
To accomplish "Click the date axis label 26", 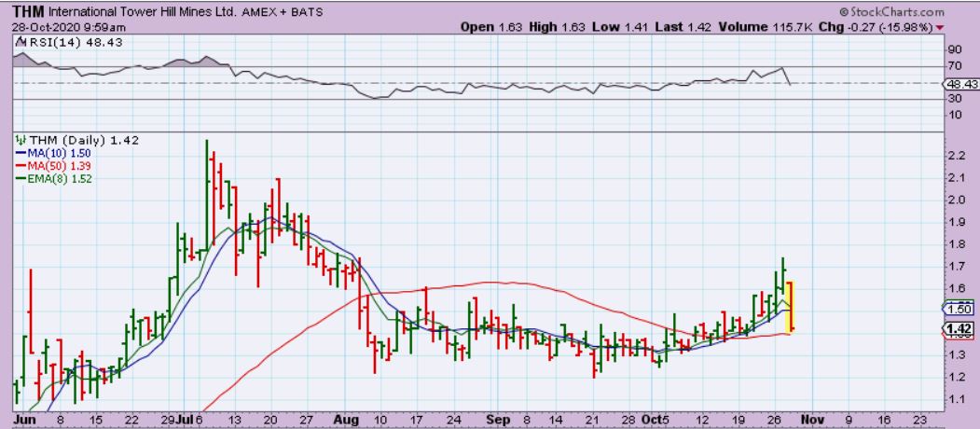I will pos(775,421).
